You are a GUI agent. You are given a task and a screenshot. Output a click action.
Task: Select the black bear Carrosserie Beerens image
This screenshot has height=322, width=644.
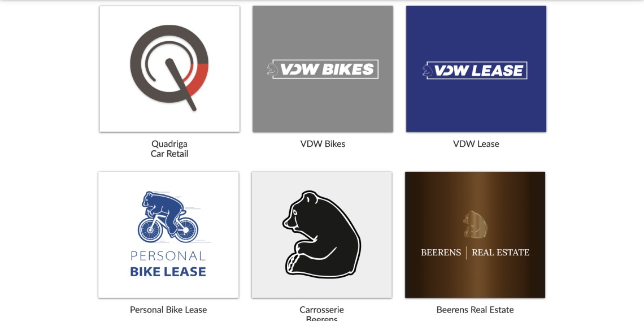(321, 234)
